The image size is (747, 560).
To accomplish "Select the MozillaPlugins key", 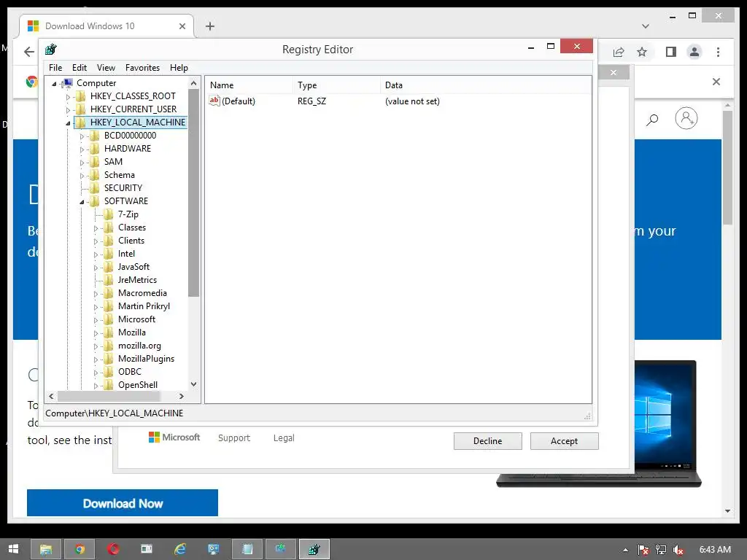I will point(146,359).
